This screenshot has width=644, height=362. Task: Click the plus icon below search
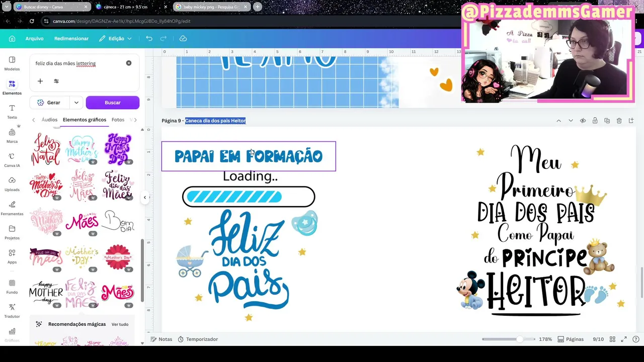[x=40, y=81]
